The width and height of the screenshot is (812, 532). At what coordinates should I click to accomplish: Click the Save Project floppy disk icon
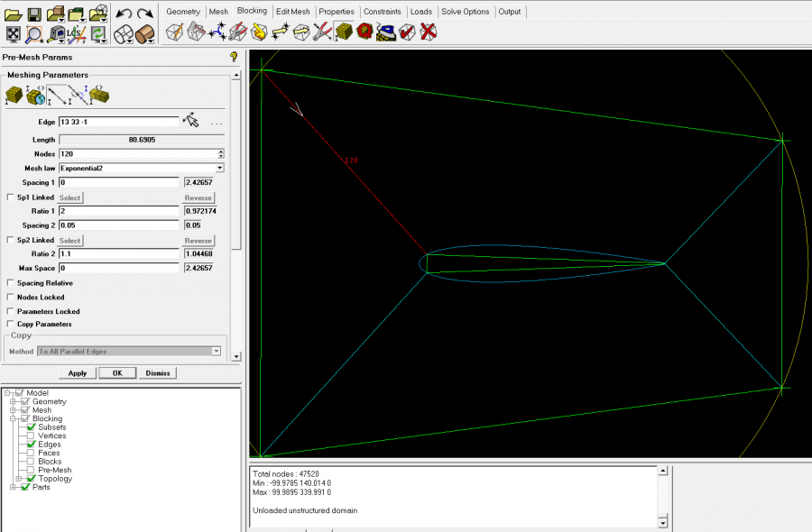[x=33, y=14]
